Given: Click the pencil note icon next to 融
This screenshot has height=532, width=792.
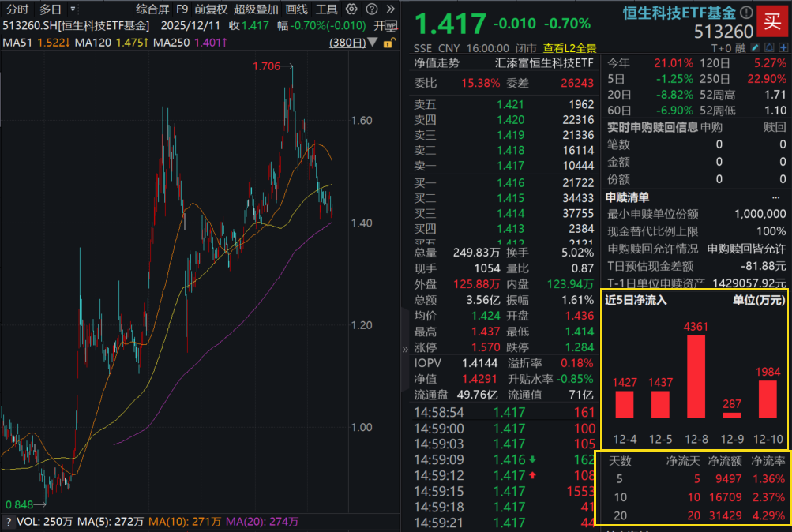Looking at the screenshot, I should click(x=756, y=48).
